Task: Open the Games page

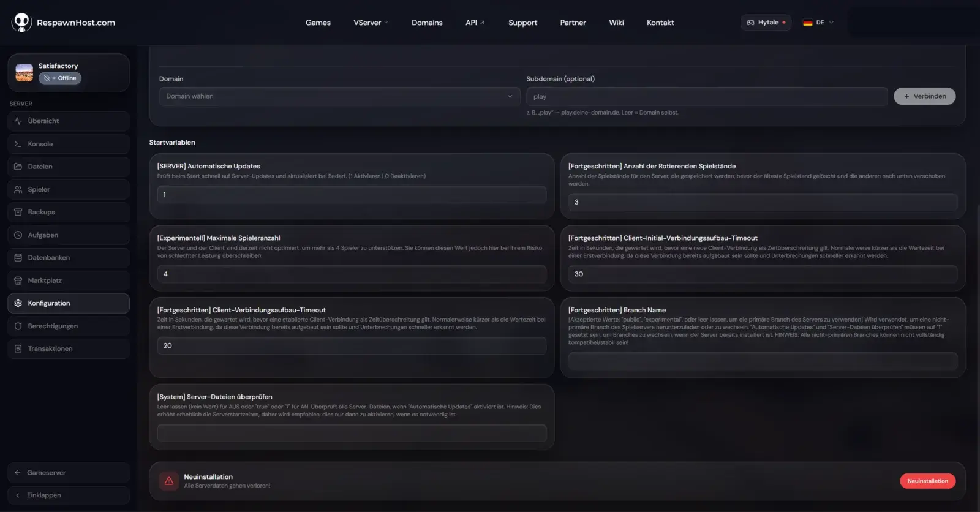Action: pyautogui.click(x=318, y=23)
